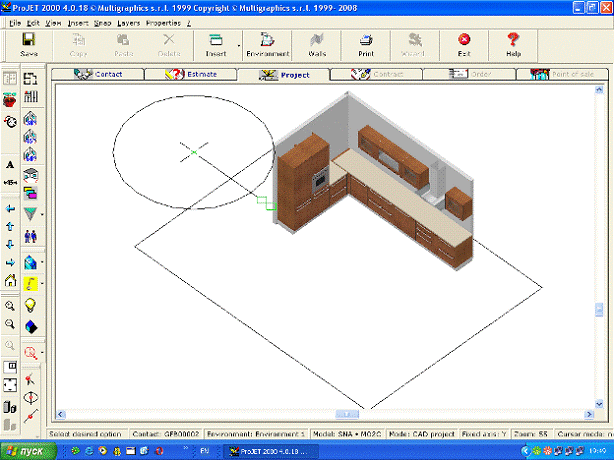The image size is (614, 460).
Task: Expand the red magnifier's dropdown arrow
Action: (42, 352)
